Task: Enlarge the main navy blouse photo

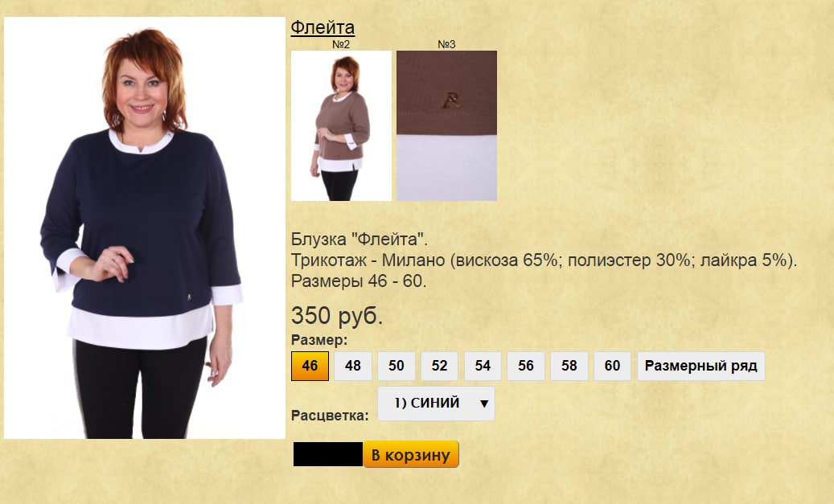Action: (x=145, y=227)
